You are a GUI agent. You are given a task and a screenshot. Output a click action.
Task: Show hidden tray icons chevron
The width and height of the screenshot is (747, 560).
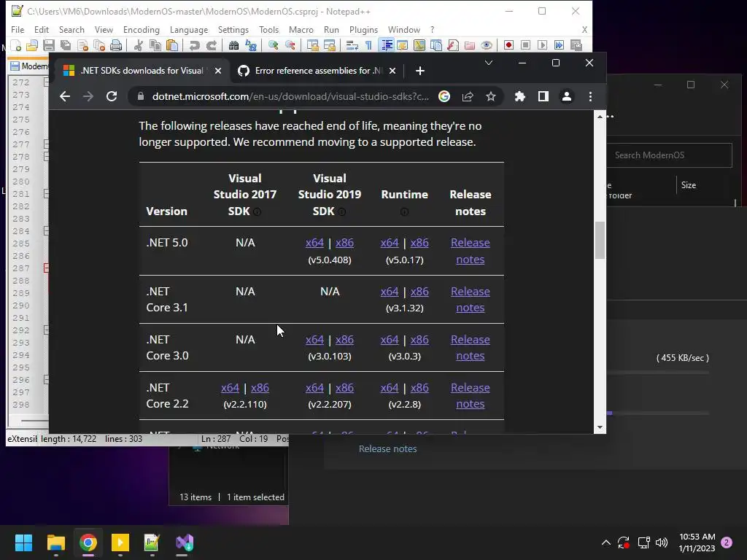coord(605,542)
